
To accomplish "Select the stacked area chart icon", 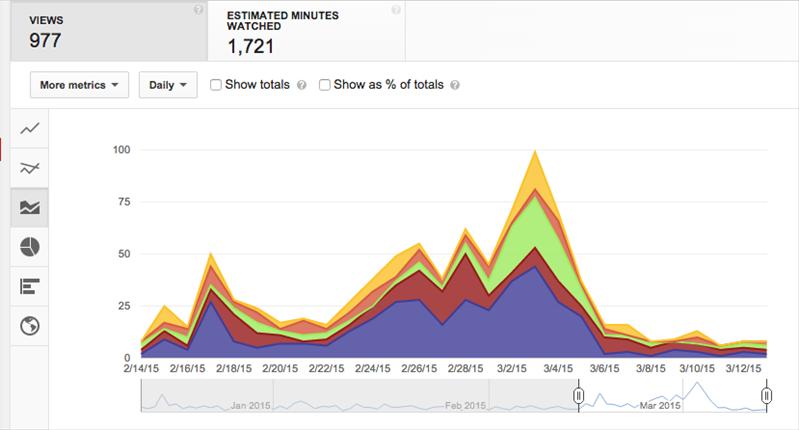I will pyautogui.click(x=30, y=207).
